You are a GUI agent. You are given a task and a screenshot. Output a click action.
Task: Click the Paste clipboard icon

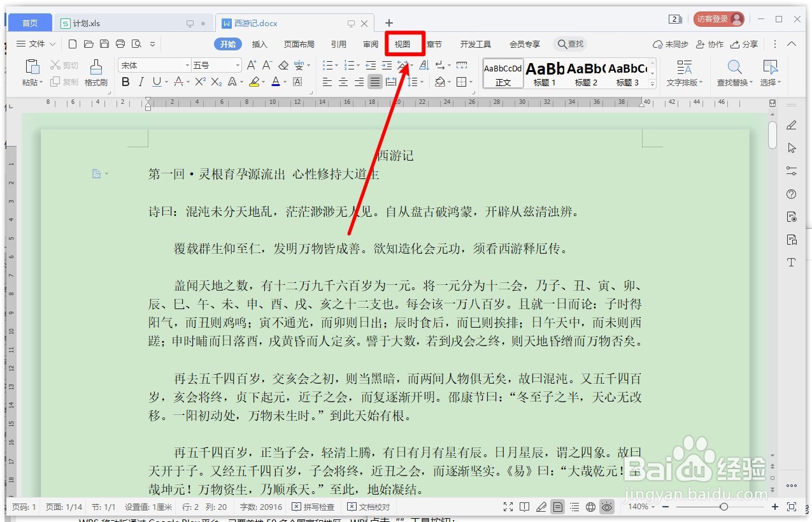[x=32, y=67]
